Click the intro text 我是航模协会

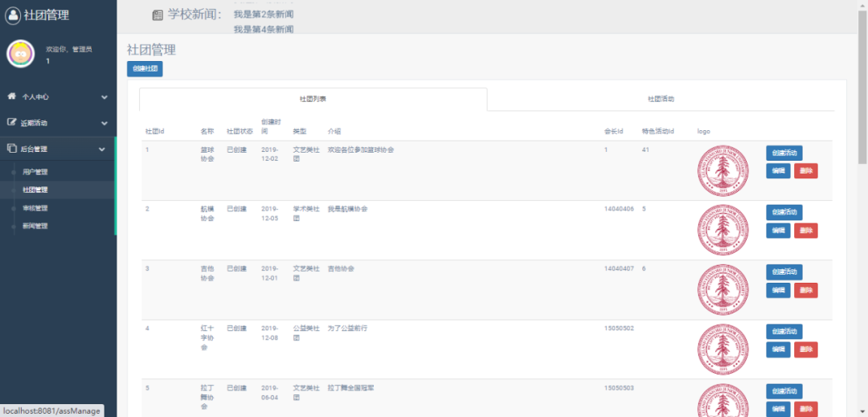tap(348, 209)
